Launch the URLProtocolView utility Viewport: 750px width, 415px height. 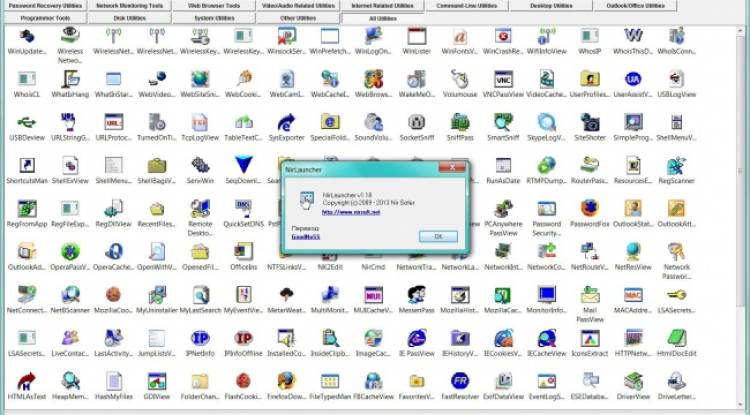coord(113,123)
